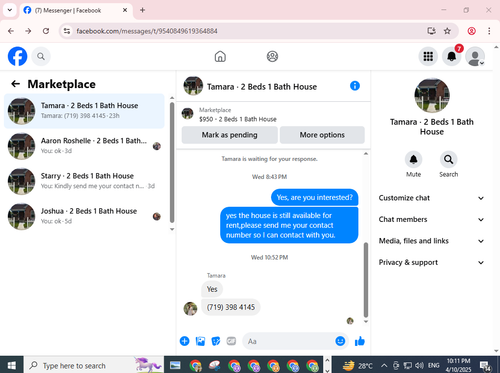The height and width of the screenshot is (373, 500).
Task: Search in conversation using magnifier icon
Action: click(448, 159)
